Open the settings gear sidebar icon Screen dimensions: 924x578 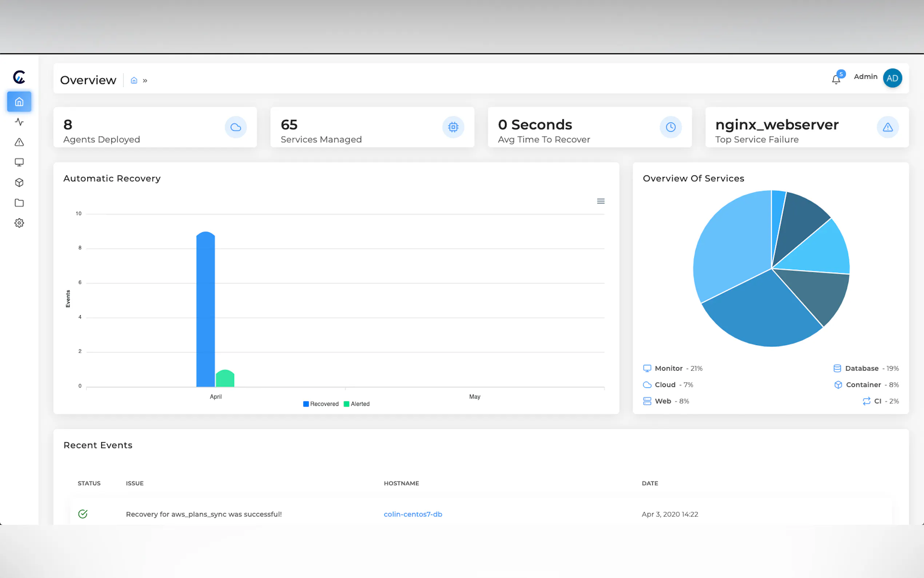tap(19, 223)
